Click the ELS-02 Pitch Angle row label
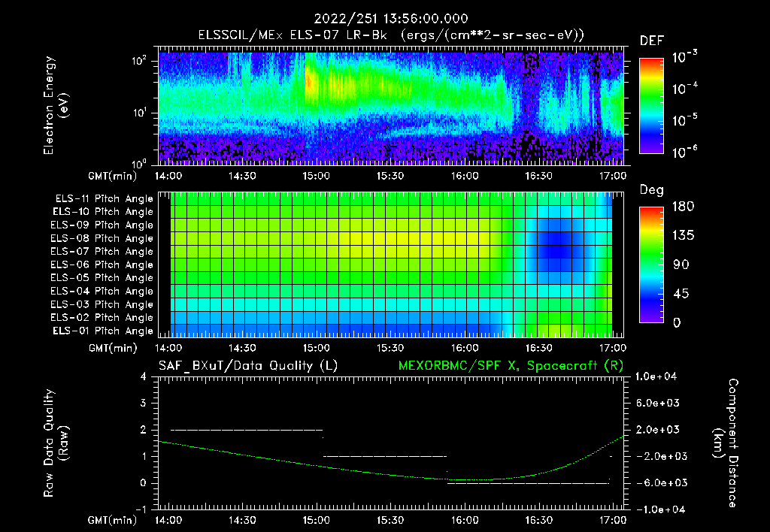The width and height of the screenshot is (770, 532). point(102,318)
